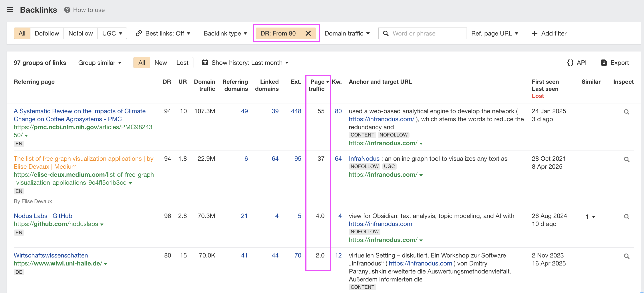Click Ext. value 70 in Wirtschaftswissenschaften row
644x293 pixels.
click(298, 255)
